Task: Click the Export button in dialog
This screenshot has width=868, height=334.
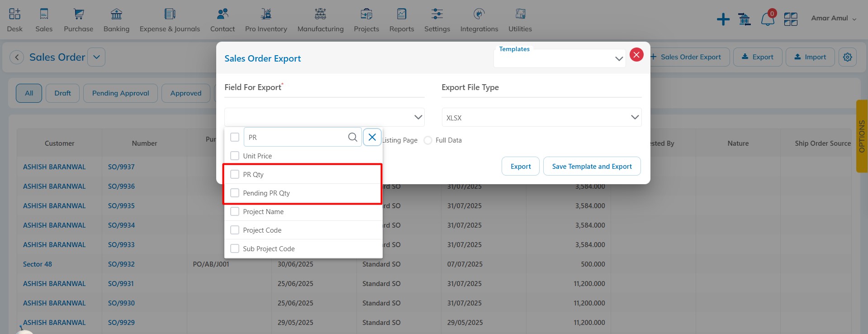Action: (521, 166)
